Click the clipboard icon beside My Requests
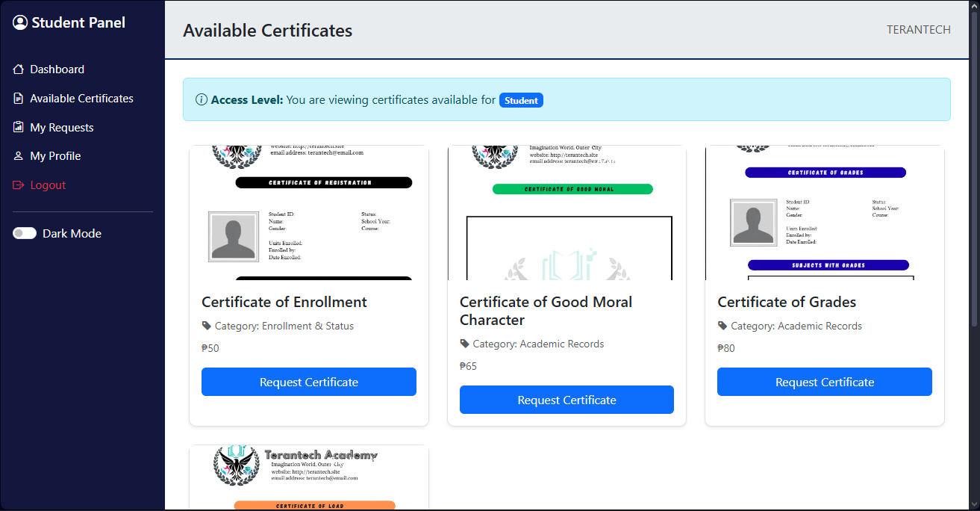The image size is (980, 511). pyautogui.click(x=17, y=127)
